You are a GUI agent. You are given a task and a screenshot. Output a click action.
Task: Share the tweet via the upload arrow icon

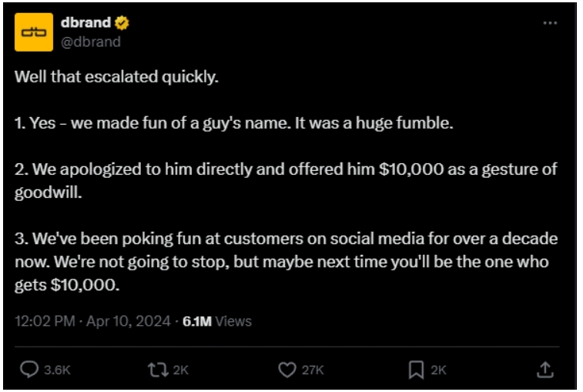click(x=545, y=370)
